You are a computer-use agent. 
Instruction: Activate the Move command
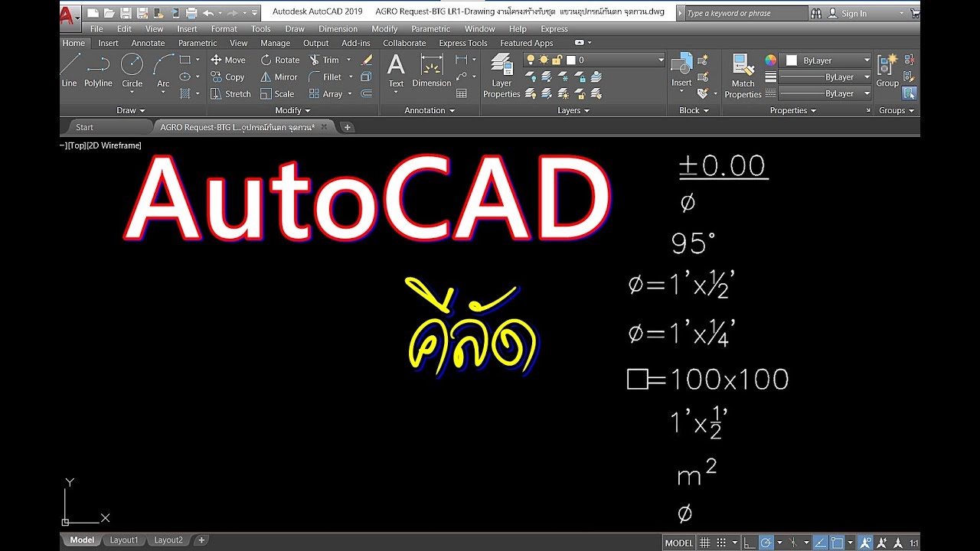(228, 60)
